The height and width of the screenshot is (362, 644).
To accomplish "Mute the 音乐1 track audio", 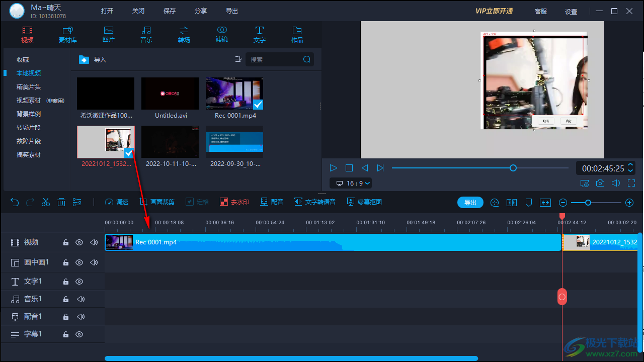I will coord(80,299).
